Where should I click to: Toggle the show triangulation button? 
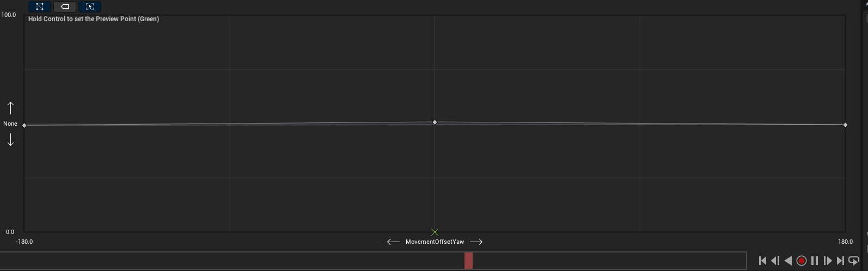40,7
